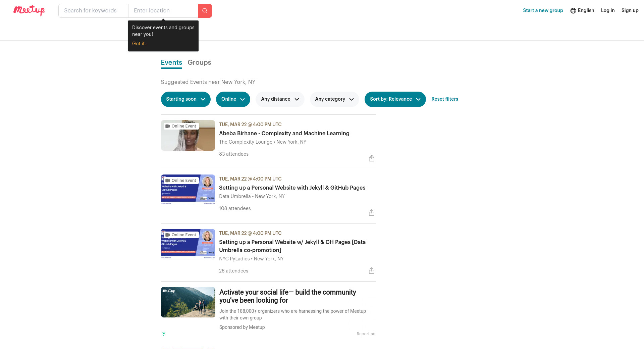Share the NYC PyLadies event
Viewport: 644px width, 349px height.
click(372, 271)
